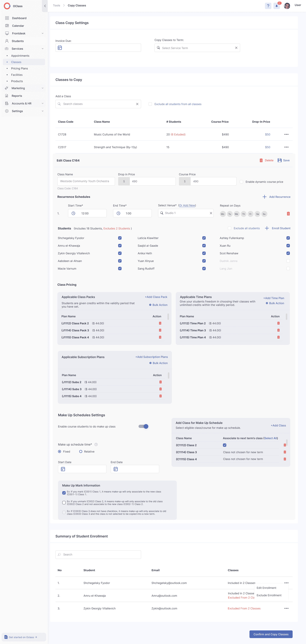Open Bulk Action for Time Plans
Screen dimensions: 306x644
coord(275,303)
